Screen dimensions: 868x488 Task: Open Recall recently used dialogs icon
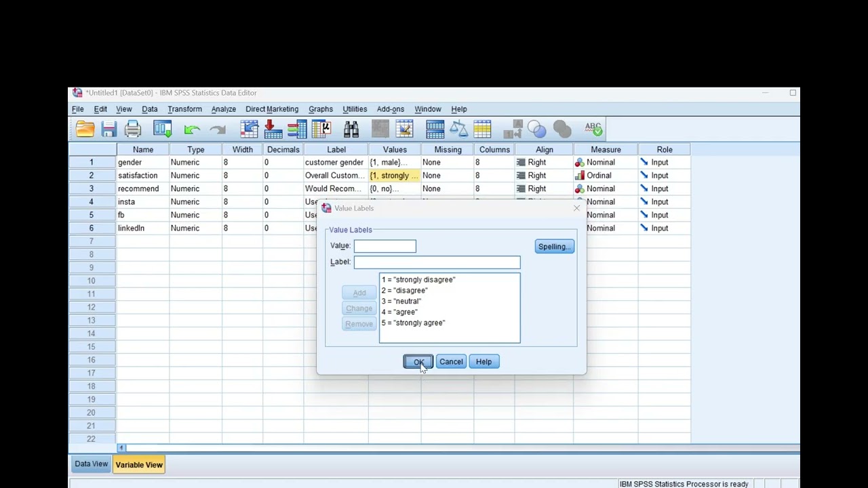[163, 129]
